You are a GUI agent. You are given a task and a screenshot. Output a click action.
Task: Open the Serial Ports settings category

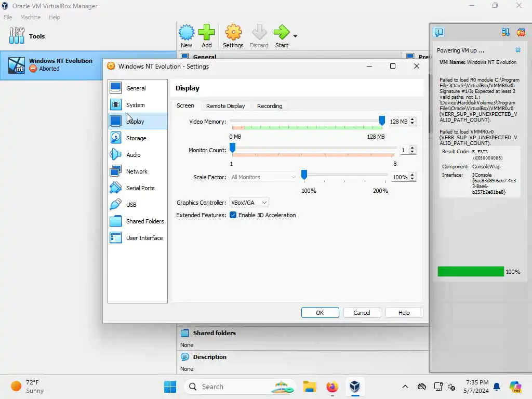pyautogui.click(x=137, y=188)
